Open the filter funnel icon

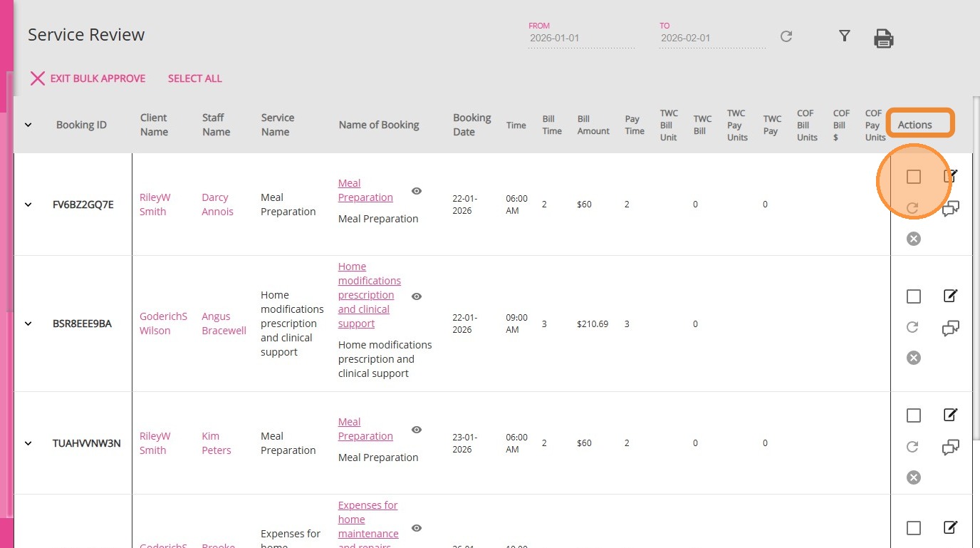(x=845, y=36)
